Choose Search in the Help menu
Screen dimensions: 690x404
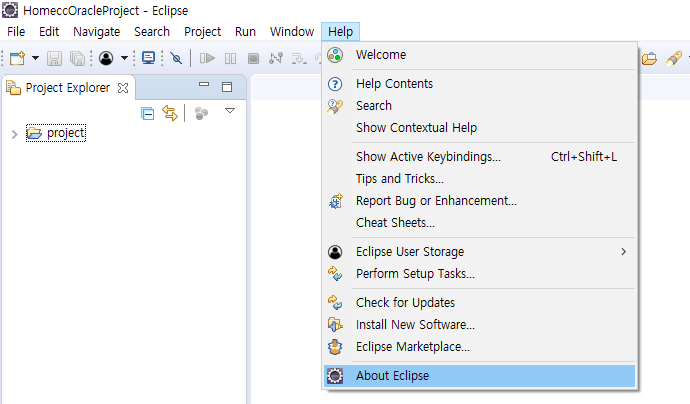pos(479,106)
